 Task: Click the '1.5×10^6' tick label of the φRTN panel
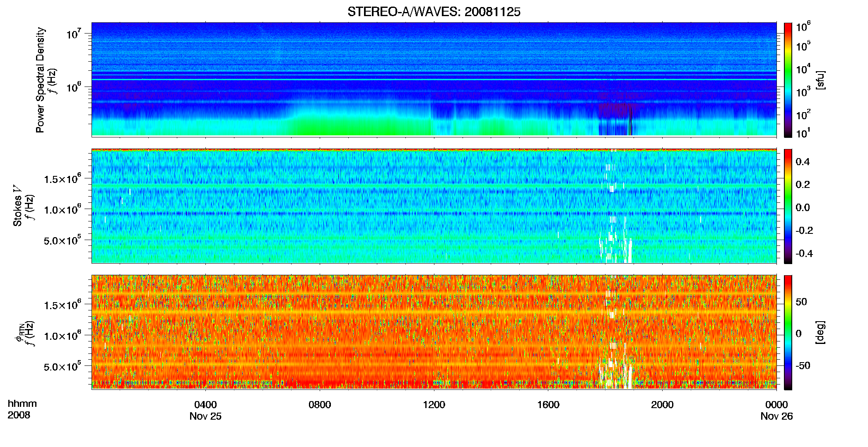click(x=62, y=305)
